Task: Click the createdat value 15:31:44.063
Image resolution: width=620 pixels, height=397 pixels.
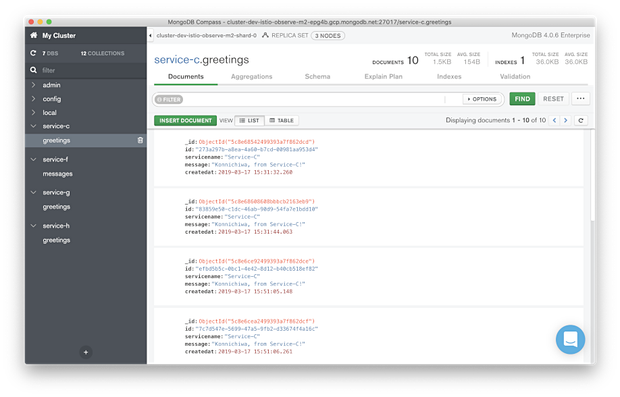Action: pyautogui.click(x=255, y=232)
